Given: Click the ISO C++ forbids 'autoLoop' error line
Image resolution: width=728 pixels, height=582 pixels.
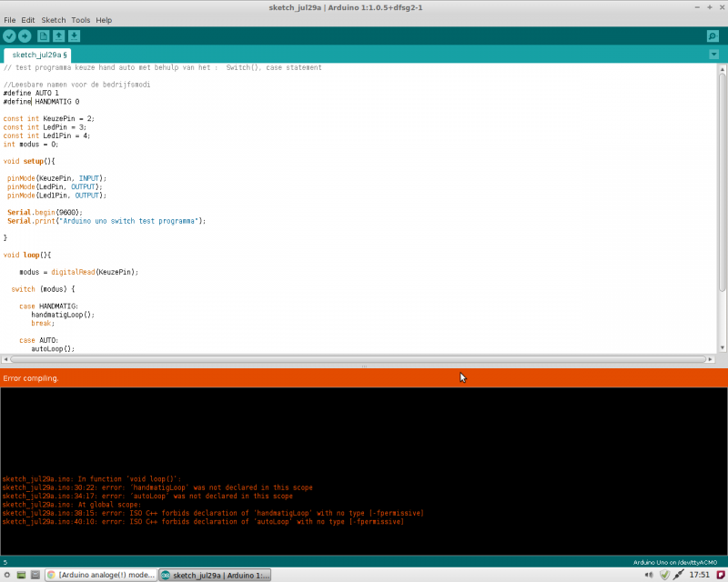Looking at the screenshot, I should (203, 522).
